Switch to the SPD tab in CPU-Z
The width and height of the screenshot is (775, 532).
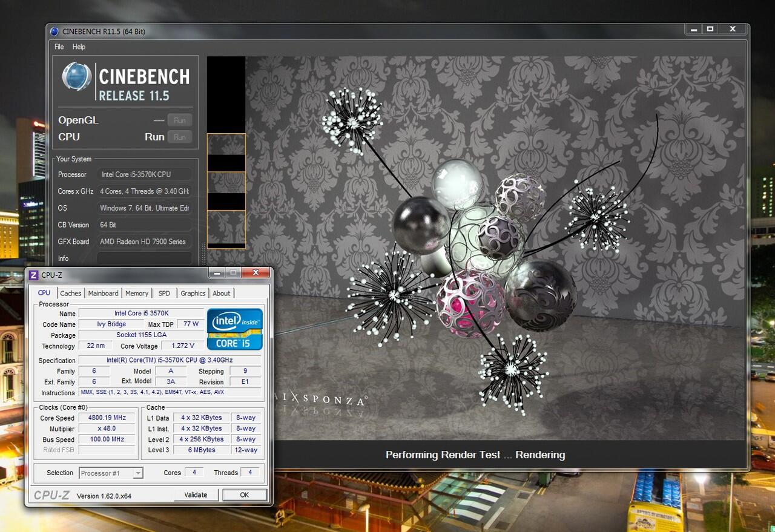164,294
